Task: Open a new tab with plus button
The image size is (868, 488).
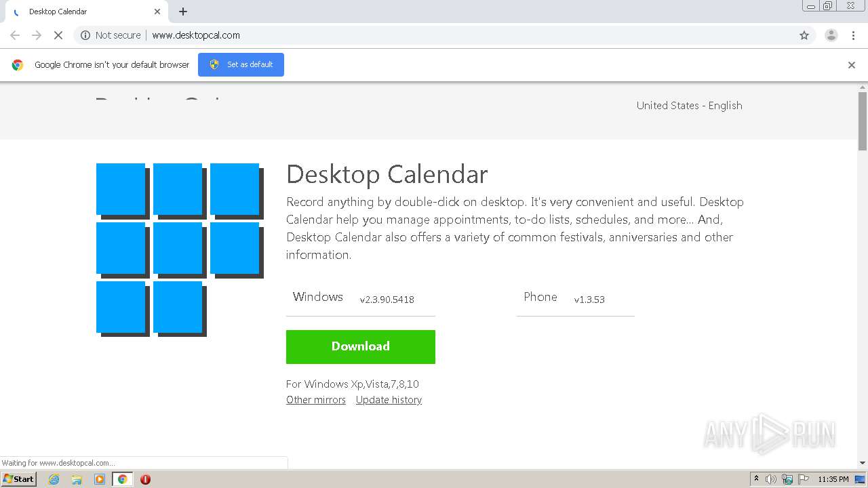Action: [183, 12]
